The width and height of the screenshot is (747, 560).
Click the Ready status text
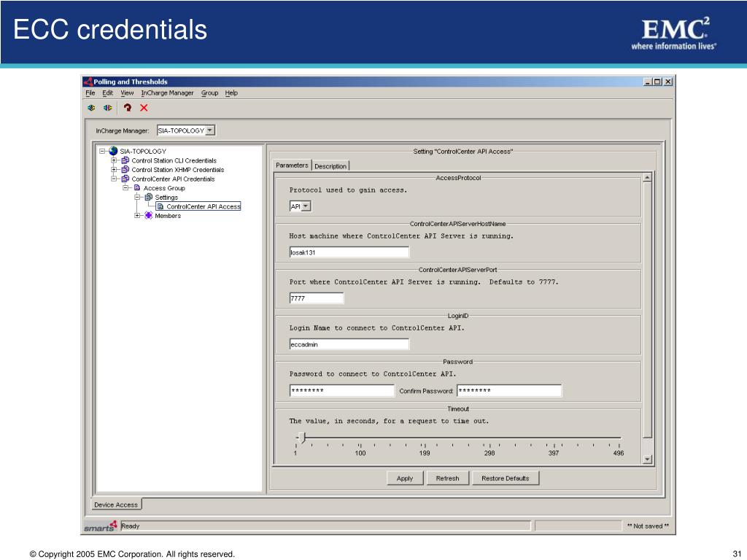coord(130,526)
